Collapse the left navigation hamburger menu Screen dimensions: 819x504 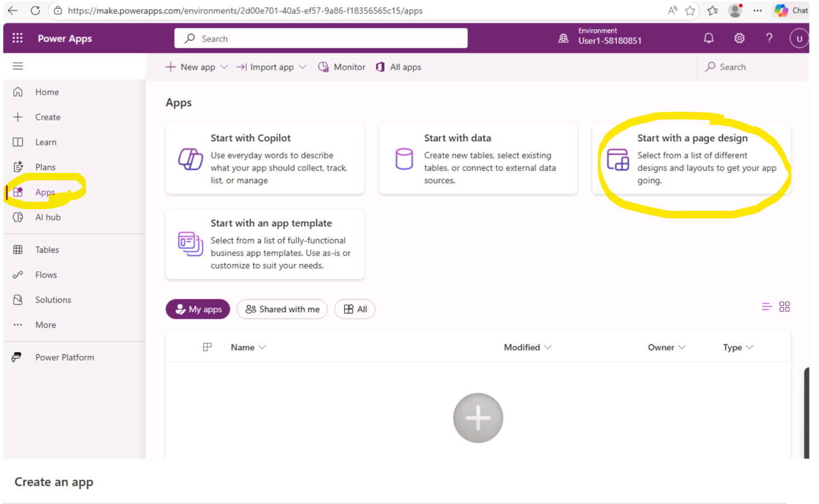point(18,66)
